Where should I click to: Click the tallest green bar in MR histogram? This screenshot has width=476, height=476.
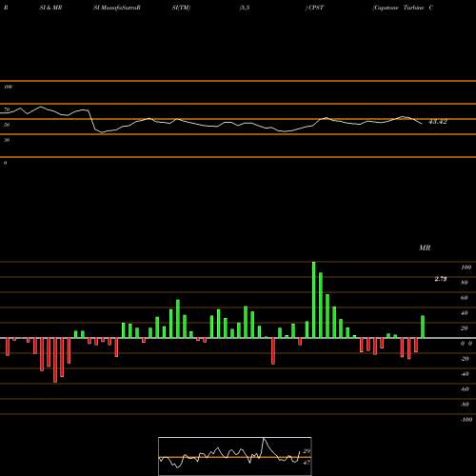(314, 300)
